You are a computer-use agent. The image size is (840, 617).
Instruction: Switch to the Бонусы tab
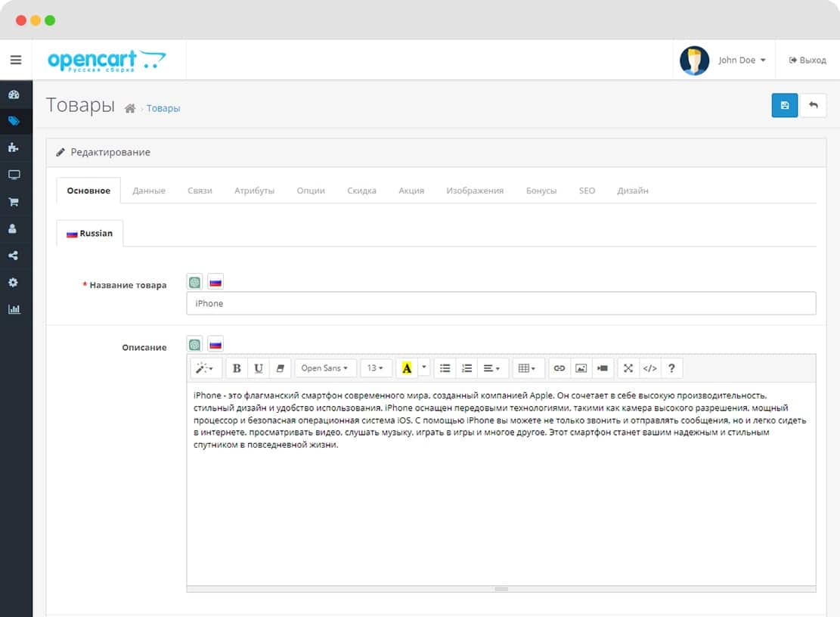(541, 191)
